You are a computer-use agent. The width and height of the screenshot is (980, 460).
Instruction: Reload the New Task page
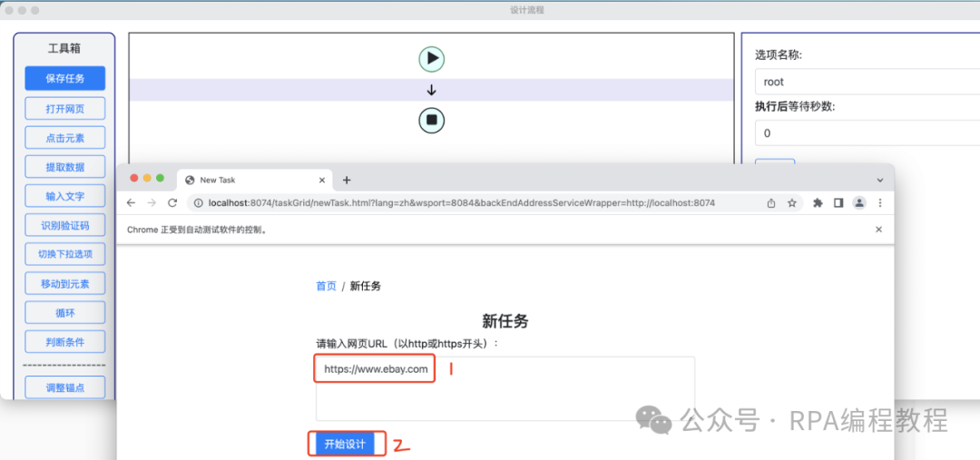coord(172,202)
